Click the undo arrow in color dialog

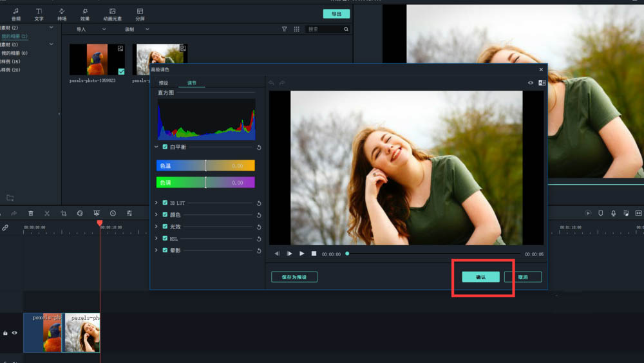(x=272, y=83)
